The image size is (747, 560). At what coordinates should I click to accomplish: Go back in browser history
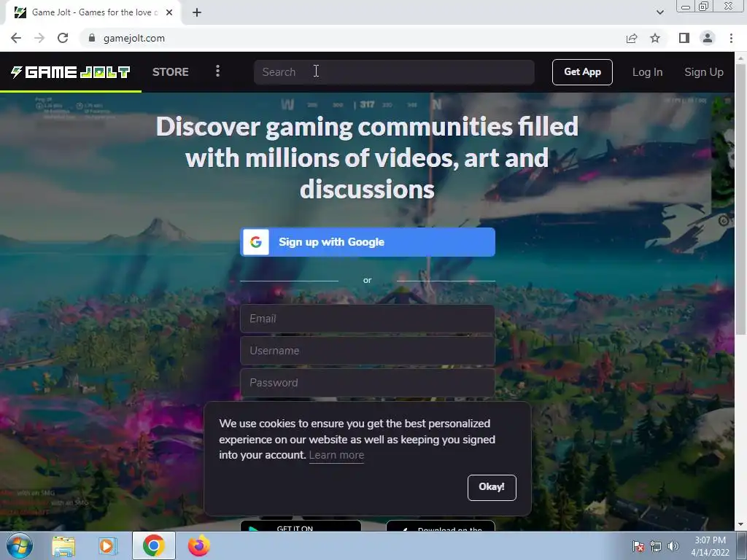point(16,38)
